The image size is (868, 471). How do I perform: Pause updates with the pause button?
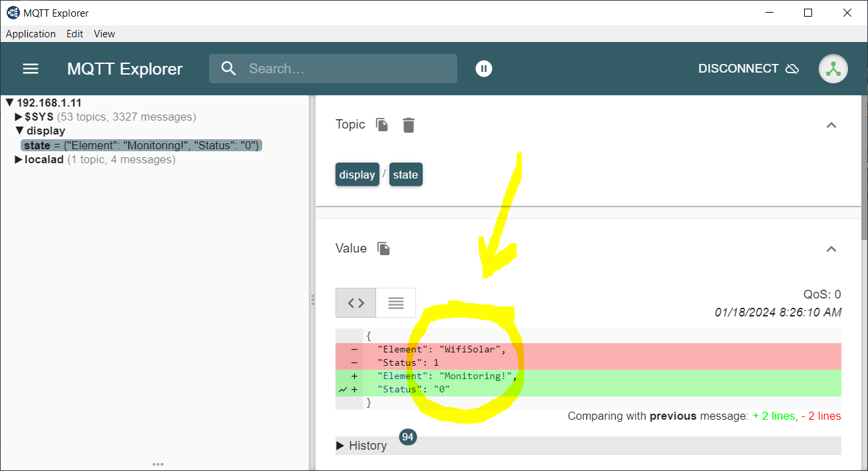pyautogui.click(x=484, y=68)
